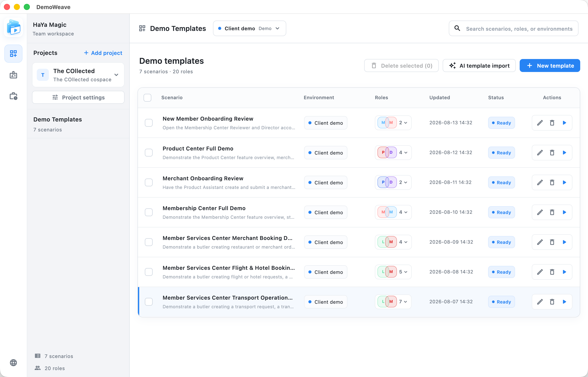Click the Add project link

click(x=103, y=53)
